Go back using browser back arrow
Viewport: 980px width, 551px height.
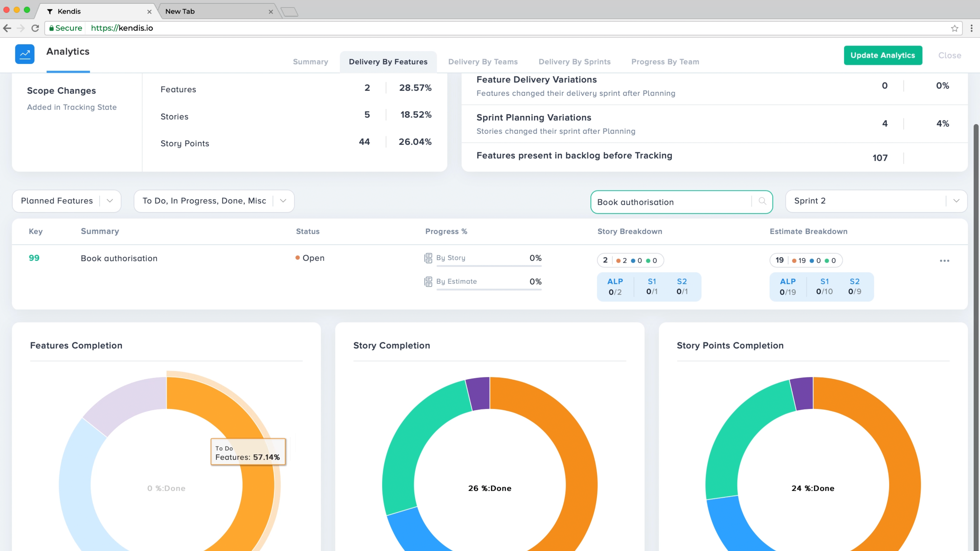[7, 28]
